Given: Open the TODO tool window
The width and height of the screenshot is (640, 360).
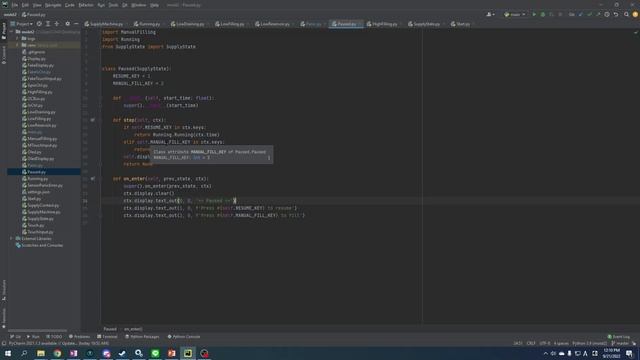Looking at the screenshot, I should [54, 337].
